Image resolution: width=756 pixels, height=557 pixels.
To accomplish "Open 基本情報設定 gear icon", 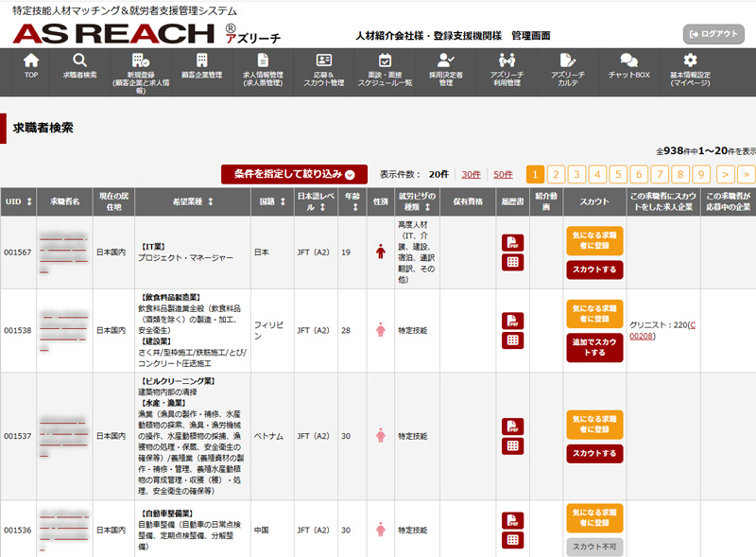I will tap(690, 61).
